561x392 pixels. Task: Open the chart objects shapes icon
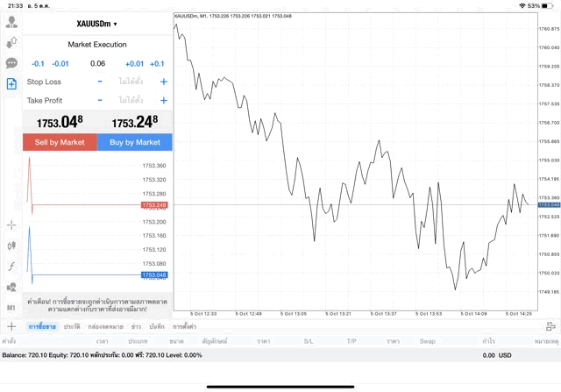tap(11, 288)
